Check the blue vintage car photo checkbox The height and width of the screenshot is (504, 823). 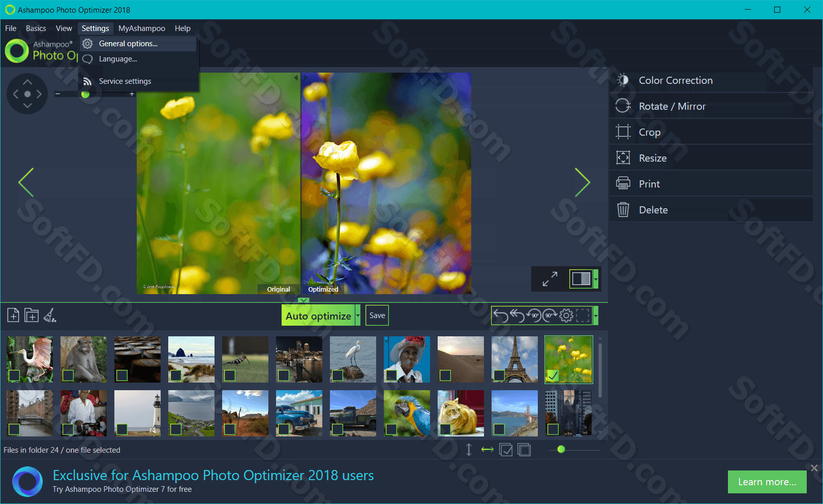[x=284, y=429]
